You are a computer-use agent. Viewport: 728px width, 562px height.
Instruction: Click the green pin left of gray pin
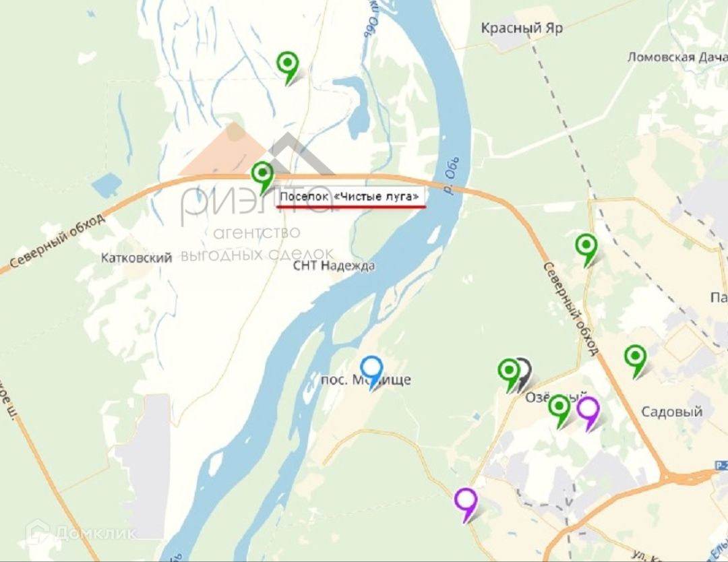pos(509,375)
